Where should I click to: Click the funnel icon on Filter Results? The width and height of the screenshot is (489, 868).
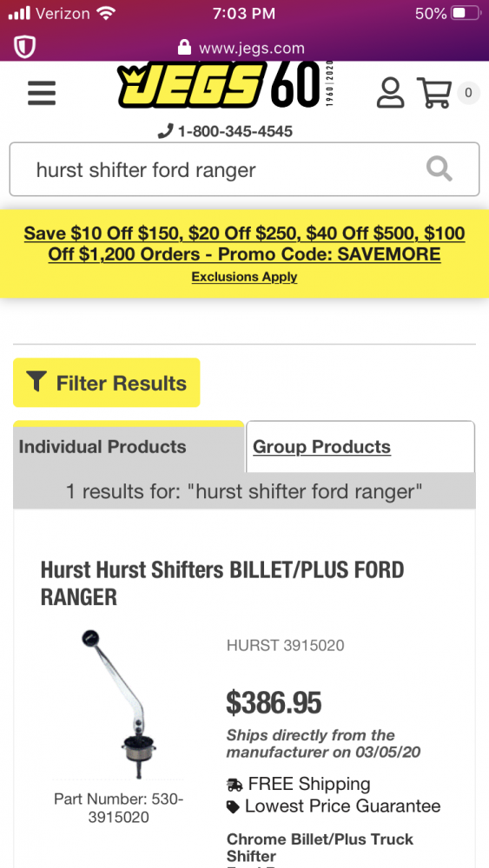tap(36, 381)
